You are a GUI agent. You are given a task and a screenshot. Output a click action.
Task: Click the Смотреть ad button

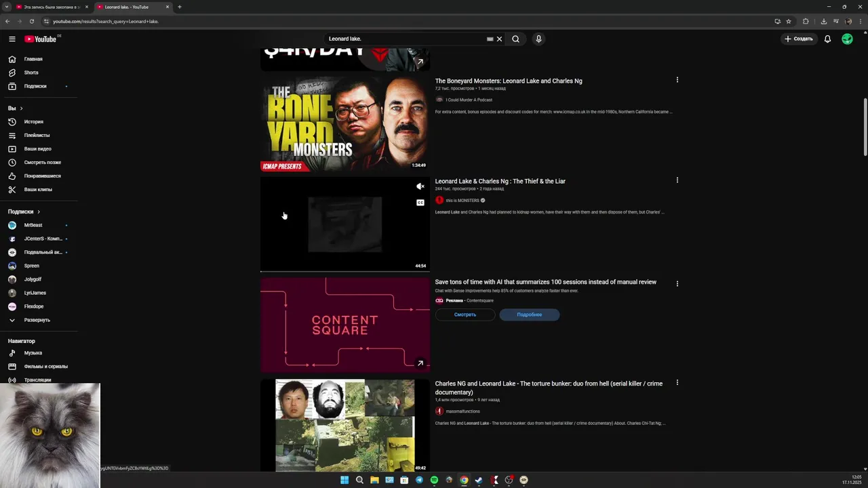pyautogui.click(x=465, y=314)
